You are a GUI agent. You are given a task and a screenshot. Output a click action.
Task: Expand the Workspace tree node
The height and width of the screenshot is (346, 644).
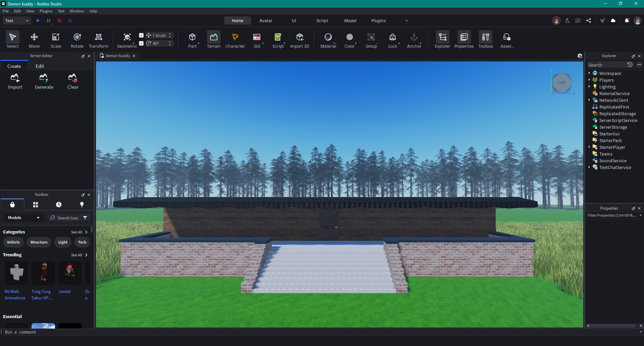click(589, 73)
